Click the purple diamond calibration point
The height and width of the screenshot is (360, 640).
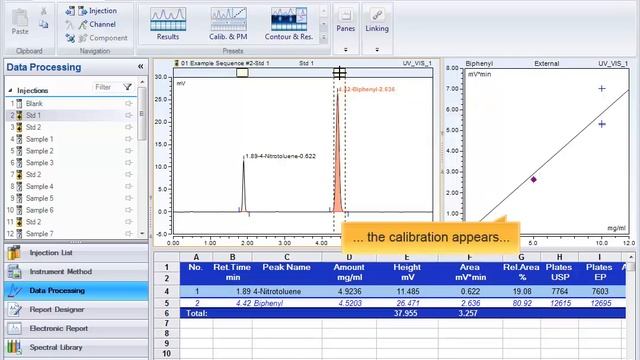[533, 180]
